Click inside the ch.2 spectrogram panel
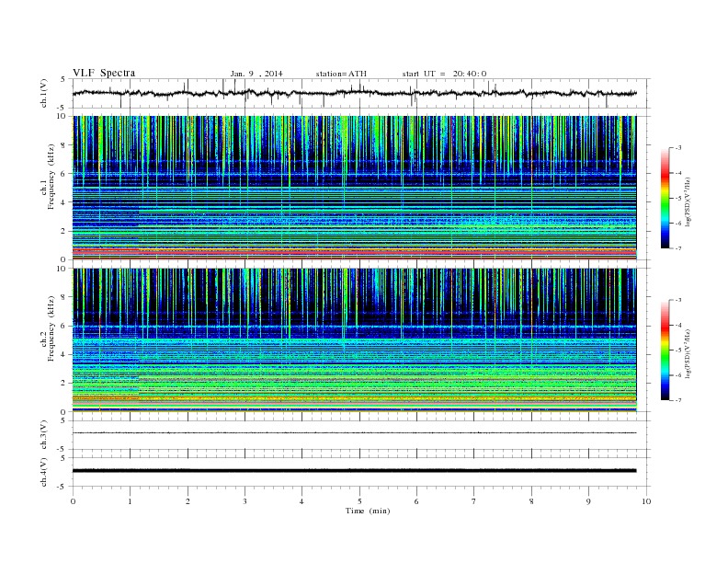 354,340
